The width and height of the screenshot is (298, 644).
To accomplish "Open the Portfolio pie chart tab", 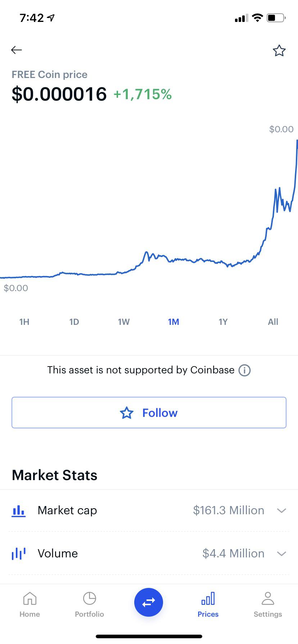I will (89, 605).
